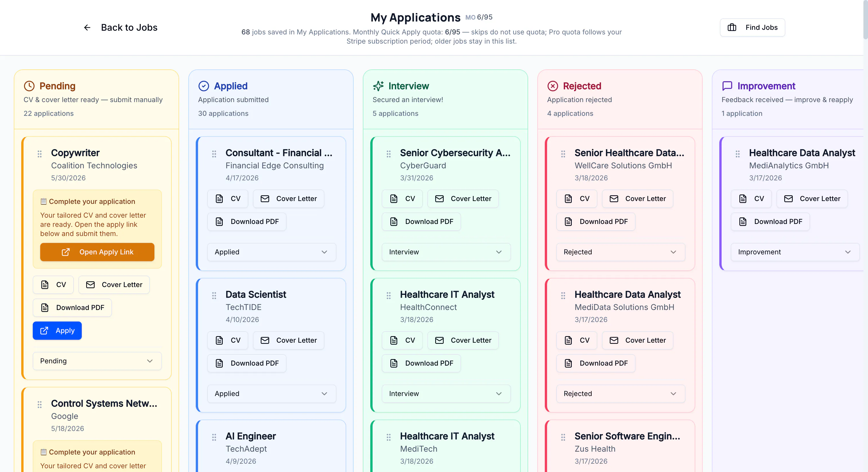Screen dimensions: 868x472
Task: Click the Senior Software Engin... job title
Action: (x=627, y=436)
